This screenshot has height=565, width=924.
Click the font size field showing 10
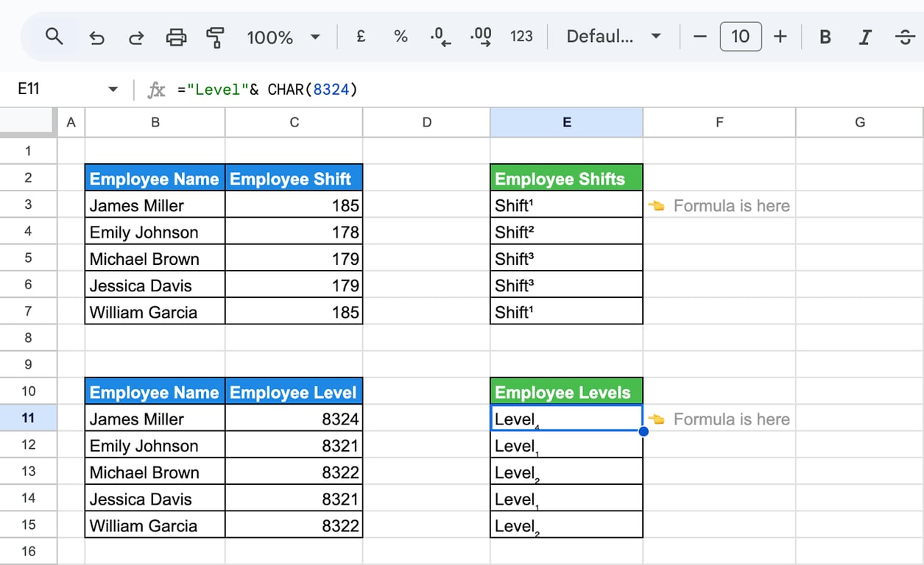pyautogui.click(x=741, y=36)
